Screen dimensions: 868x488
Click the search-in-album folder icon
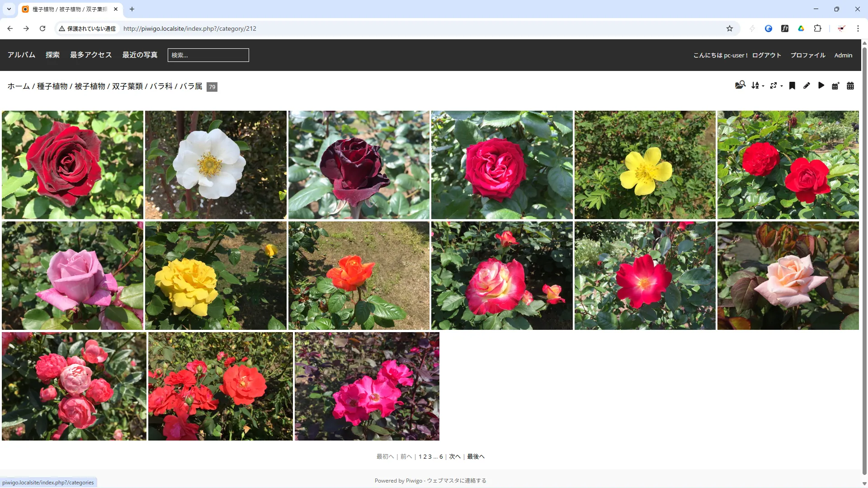coord(740,85)
